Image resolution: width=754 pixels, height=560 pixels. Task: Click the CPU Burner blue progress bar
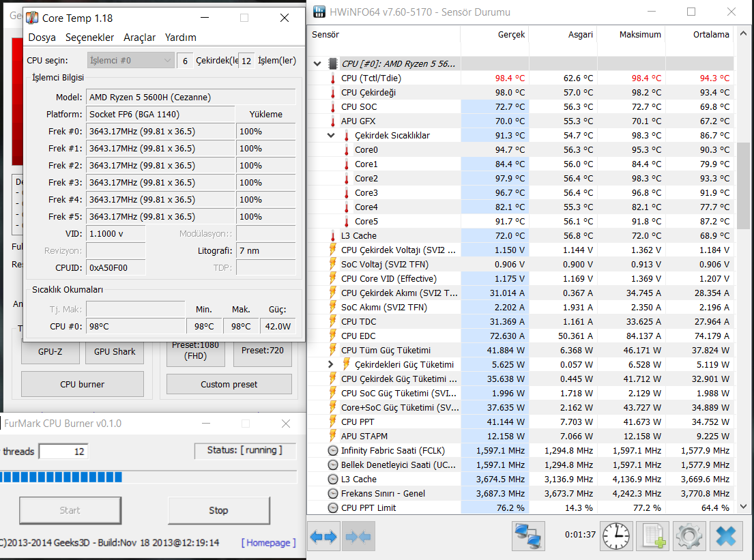[x=149, y=477]
